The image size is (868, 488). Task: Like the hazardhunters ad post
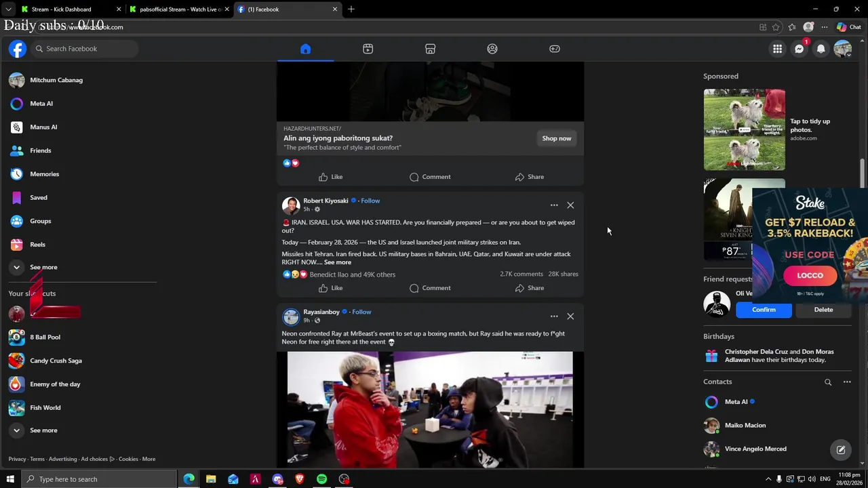[x=331, y=177]
